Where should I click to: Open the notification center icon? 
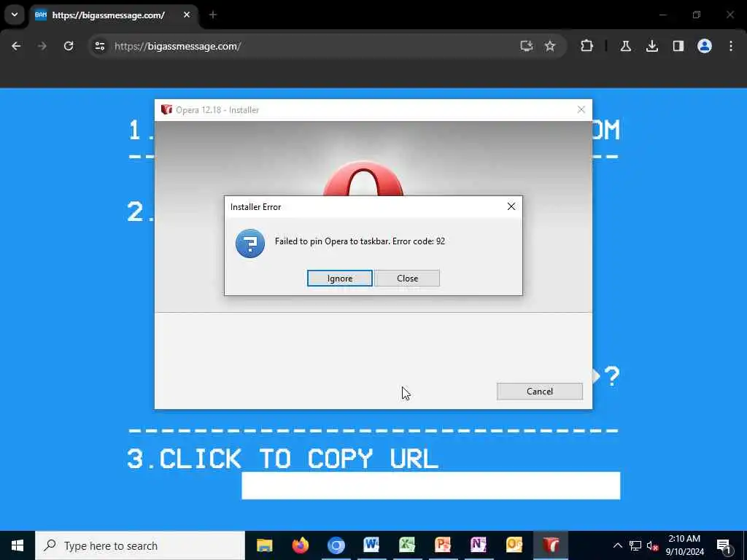724,545
